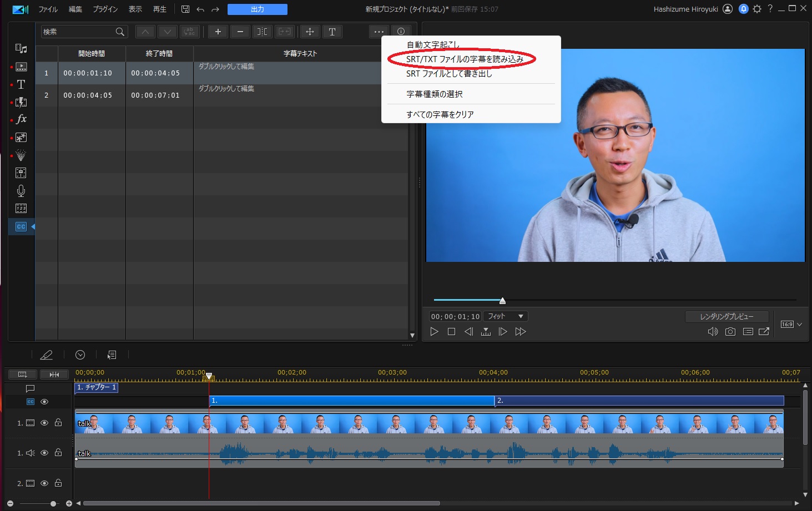
Task: Save the project with floppy icon
Action: click(185, 9)
